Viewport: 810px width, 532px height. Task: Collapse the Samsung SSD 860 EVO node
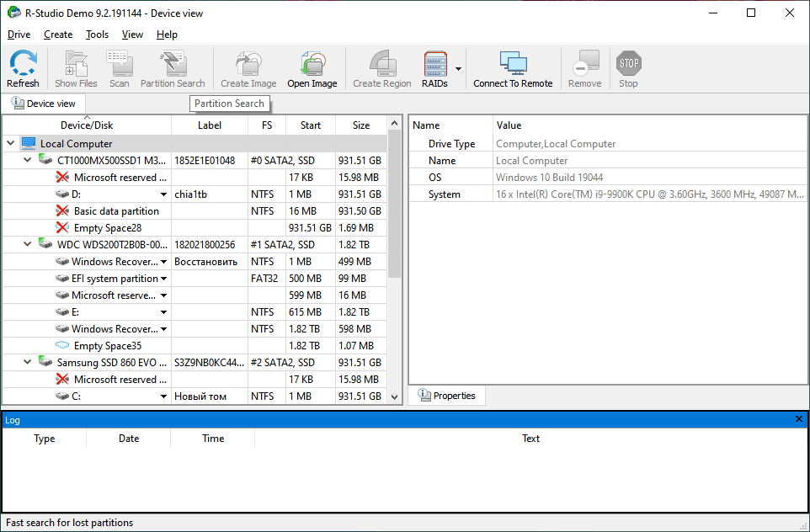pos(28,362)
